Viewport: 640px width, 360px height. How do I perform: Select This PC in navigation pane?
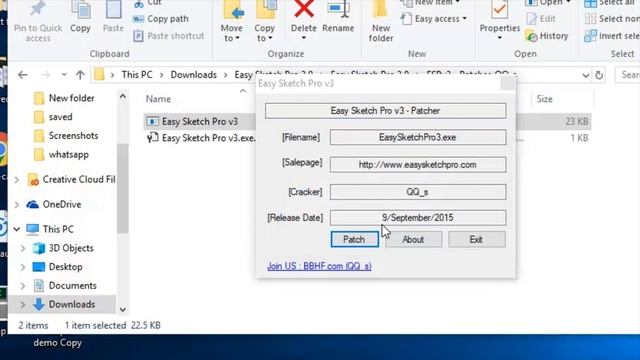click(x=58, y=229)
